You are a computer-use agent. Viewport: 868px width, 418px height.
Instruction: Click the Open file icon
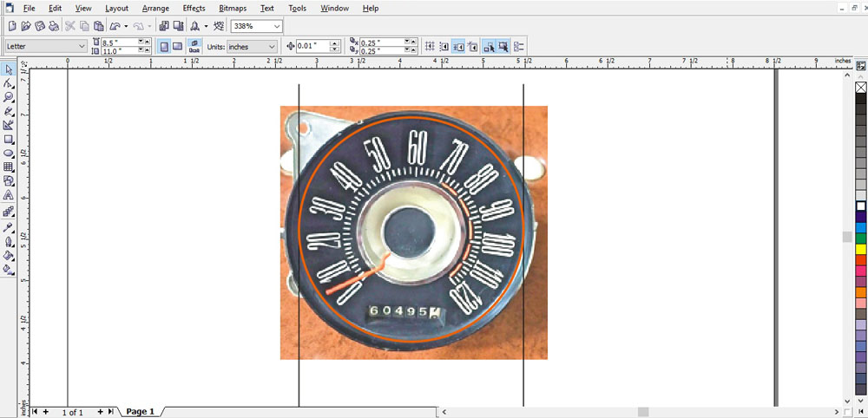[x=26, y=26]
